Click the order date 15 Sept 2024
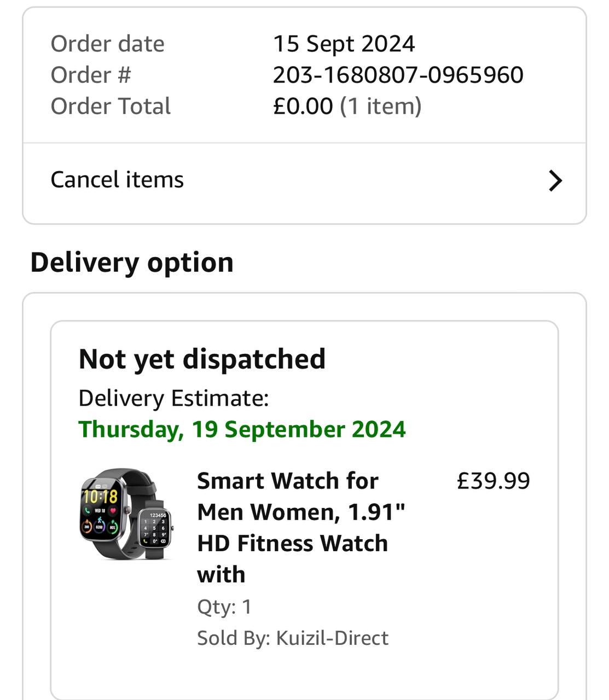This screenshot has height=700, width=609. pyautogui.click(x=344, y=44)
